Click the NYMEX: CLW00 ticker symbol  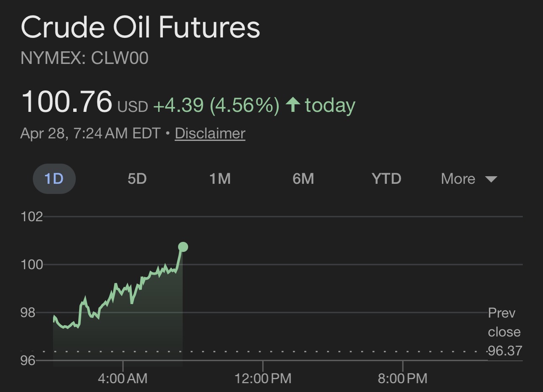pyautogui.click(x=84, y=58)
